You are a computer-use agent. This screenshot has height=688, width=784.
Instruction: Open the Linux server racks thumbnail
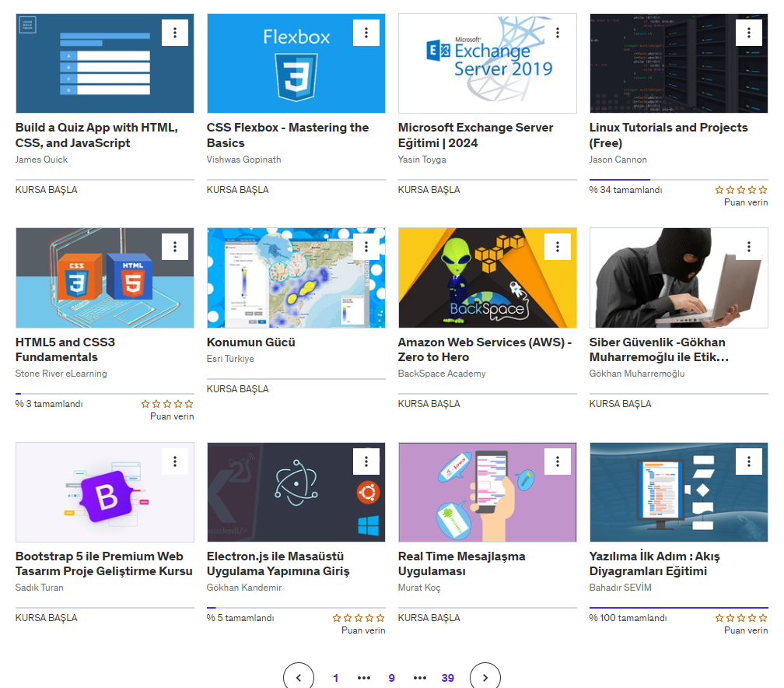(678, 64)
